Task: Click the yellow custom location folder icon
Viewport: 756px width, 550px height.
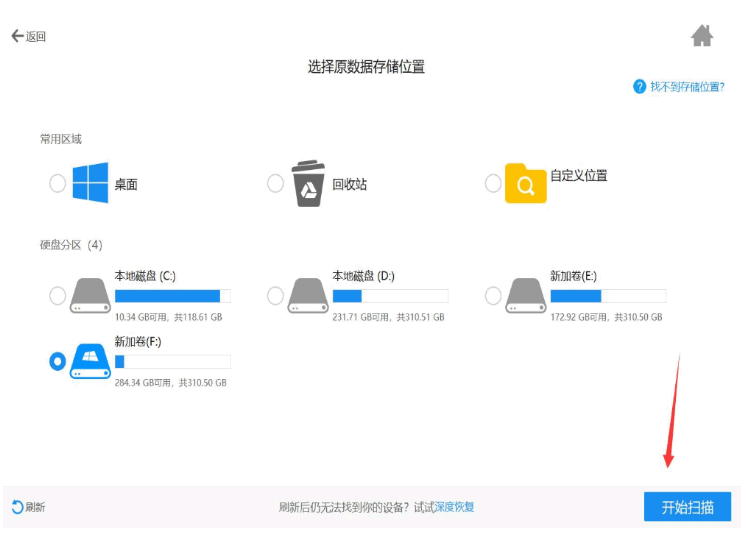Action: coord(526,183)
